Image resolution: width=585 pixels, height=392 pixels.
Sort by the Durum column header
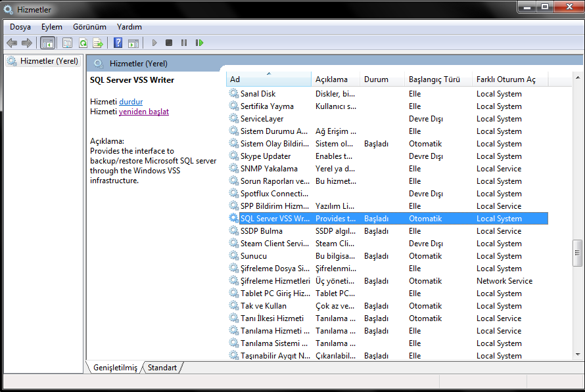[x=382, y=79]
